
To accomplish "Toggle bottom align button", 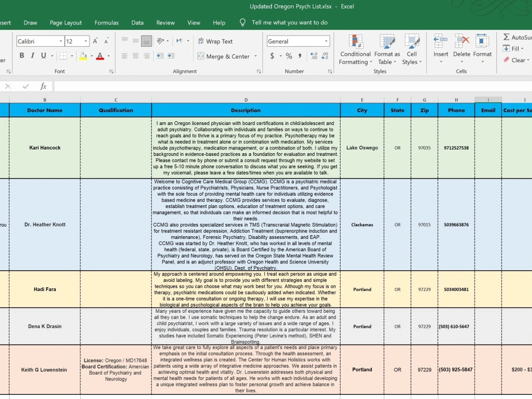I will pos(146,41).
